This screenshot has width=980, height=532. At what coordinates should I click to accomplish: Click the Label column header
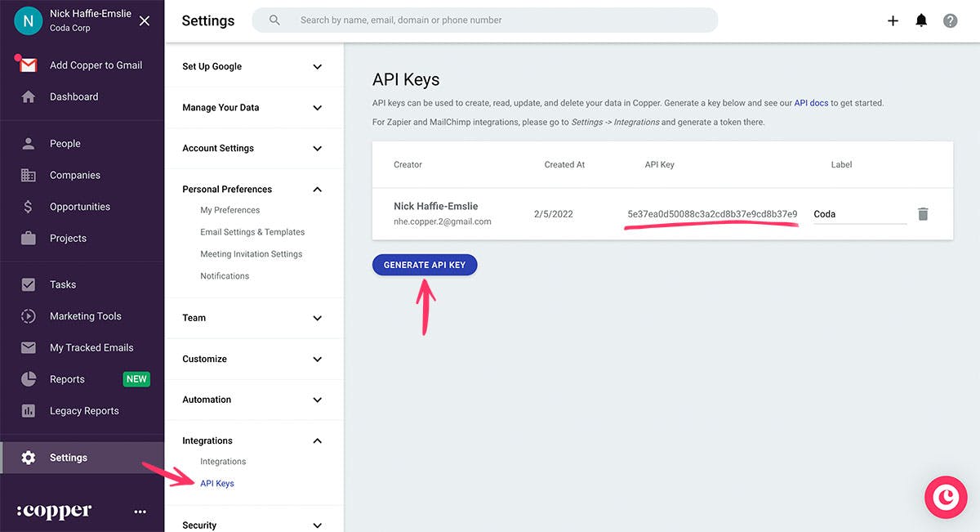(x=841, y=164)
